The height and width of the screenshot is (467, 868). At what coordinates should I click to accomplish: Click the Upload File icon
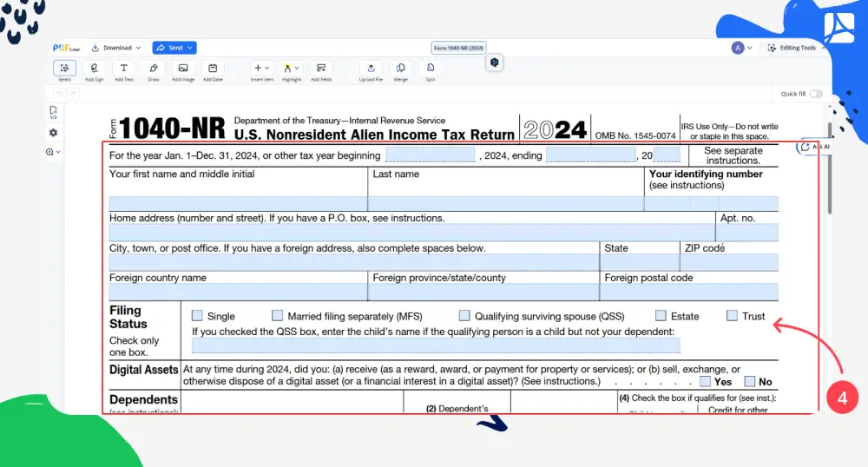371,68
